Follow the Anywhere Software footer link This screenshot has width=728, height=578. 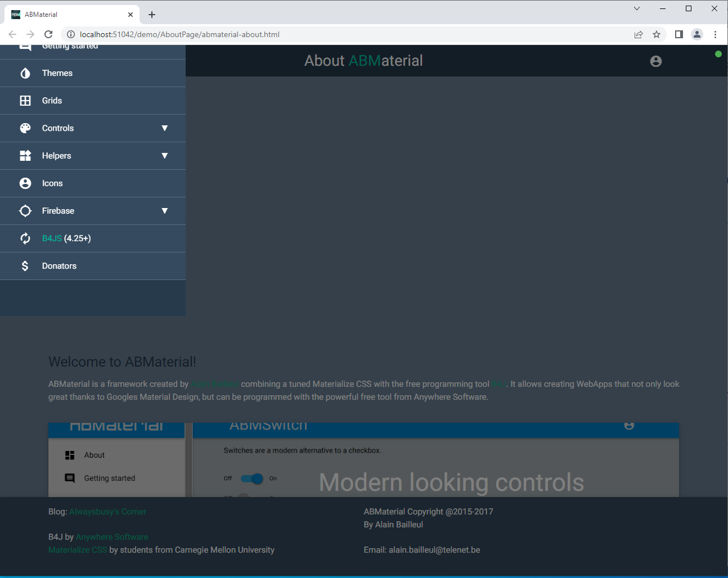[112, 537]
